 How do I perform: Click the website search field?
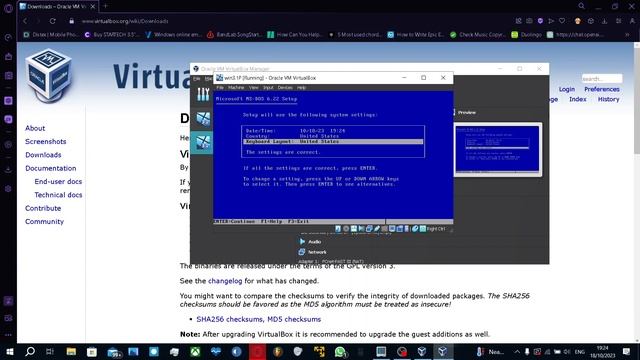(602, 78)
